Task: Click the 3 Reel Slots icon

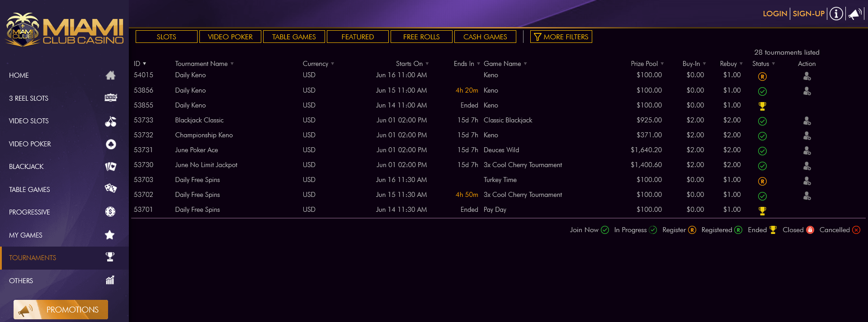Action: (110, 98)
